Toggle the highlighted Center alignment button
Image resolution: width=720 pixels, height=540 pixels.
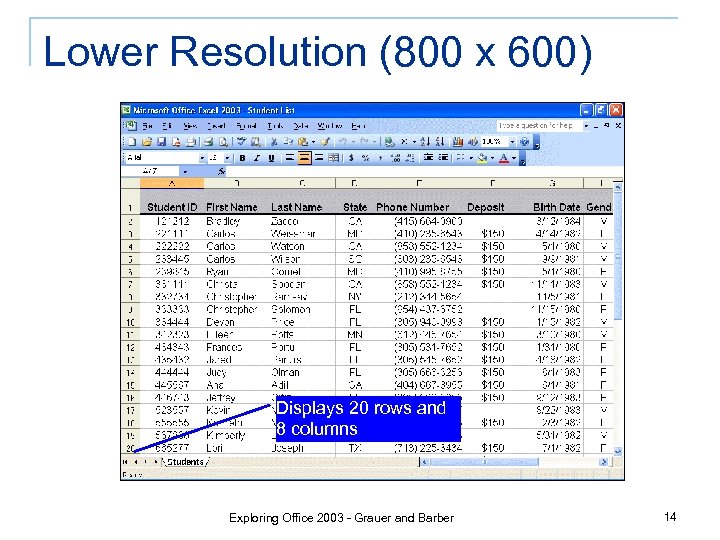[304, 158]
